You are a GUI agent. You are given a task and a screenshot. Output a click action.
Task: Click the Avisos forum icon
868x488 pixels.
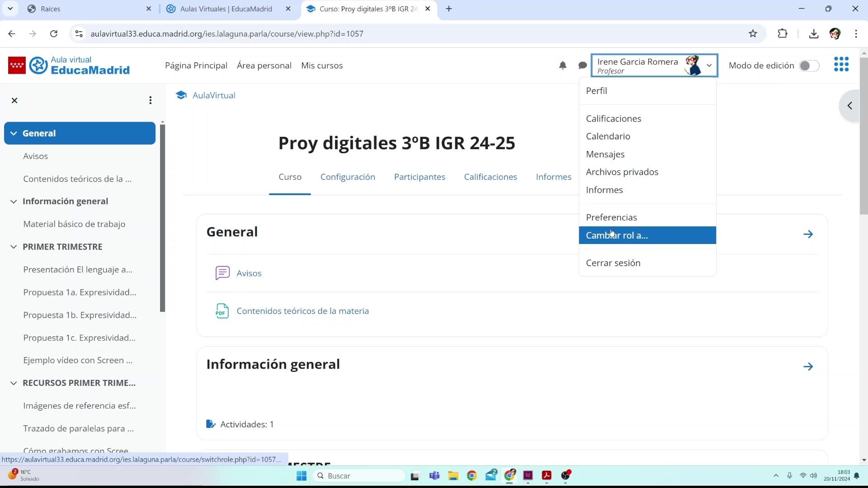(222, 273)
